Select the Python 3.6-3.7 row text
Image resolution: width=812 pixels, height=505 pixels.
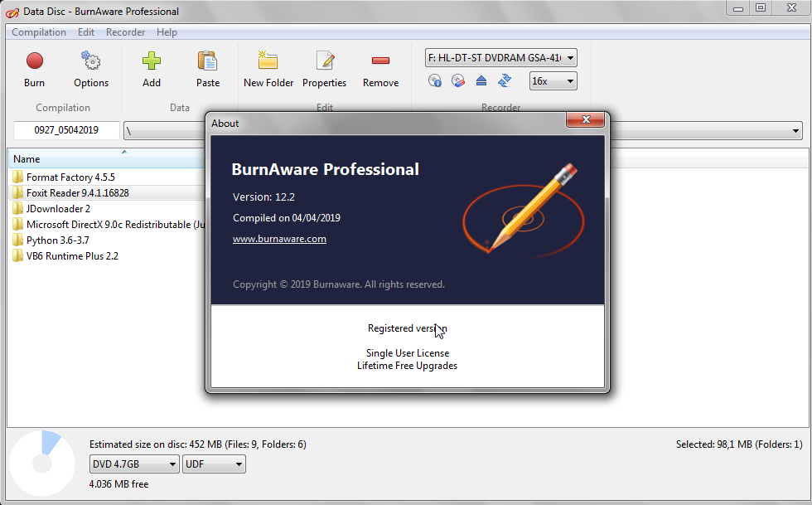[57, 240]
